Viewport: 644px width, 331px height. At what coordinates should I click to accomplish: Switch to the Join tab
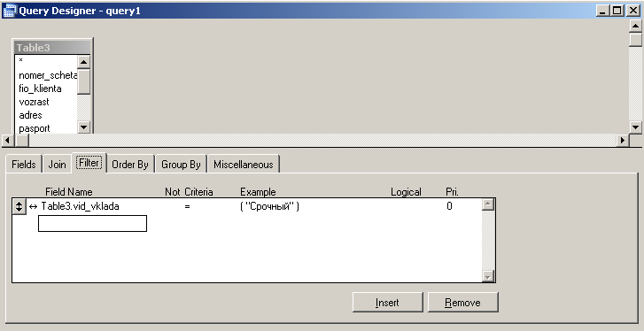pos(57,165)
